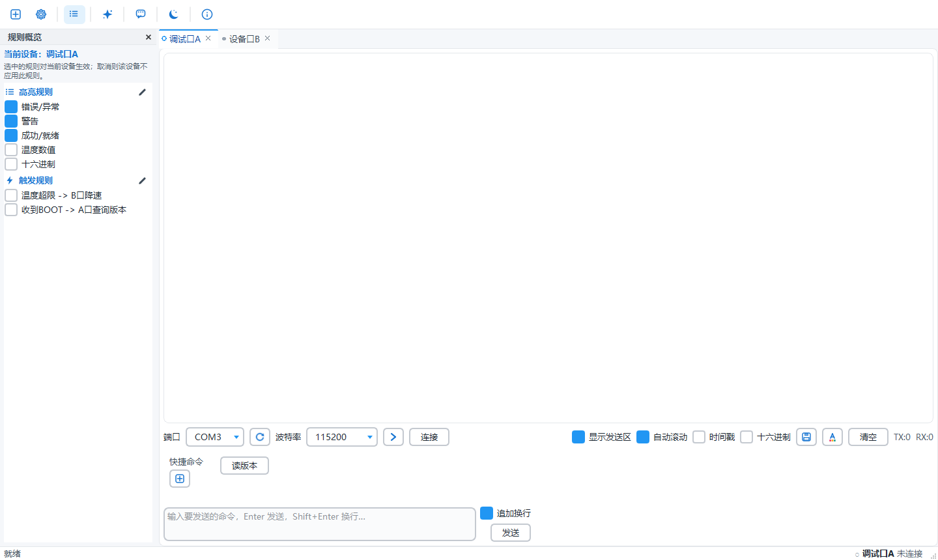
Task: Click the 发送 button
Action: (511, 533)
